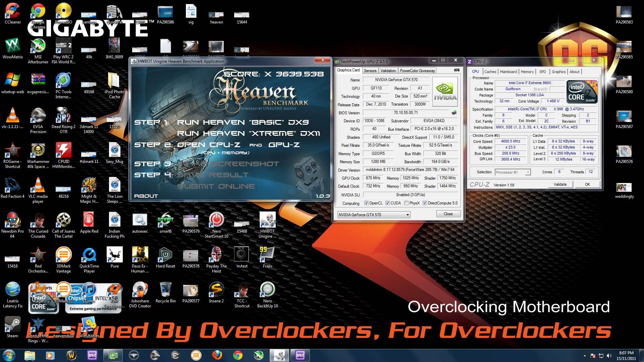Click the taskbar clock showing 8:07 PM
Image resolution: width=644 pixels, height=362 pixels.
point(626,356)
